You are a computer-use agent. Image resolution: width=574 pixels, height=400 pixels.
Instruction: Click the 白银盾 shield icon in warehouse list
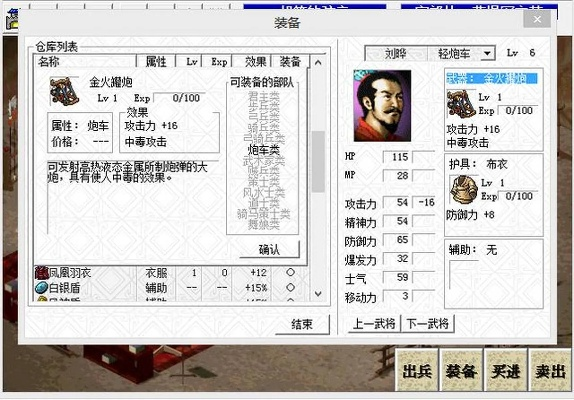tap(42, 288)
